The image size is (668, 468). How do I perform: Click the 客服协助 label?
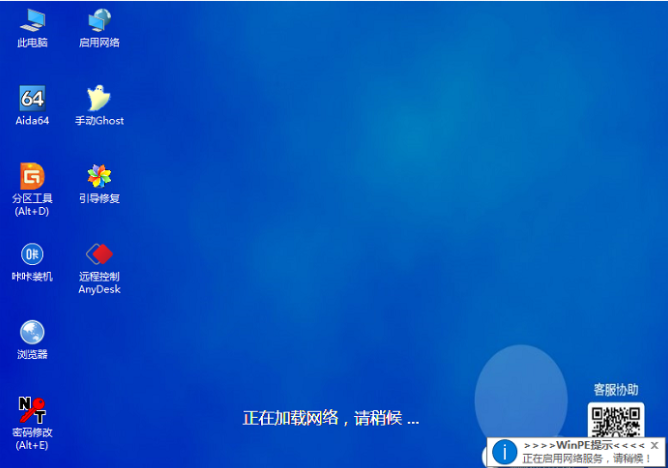(x=616, y=390)
